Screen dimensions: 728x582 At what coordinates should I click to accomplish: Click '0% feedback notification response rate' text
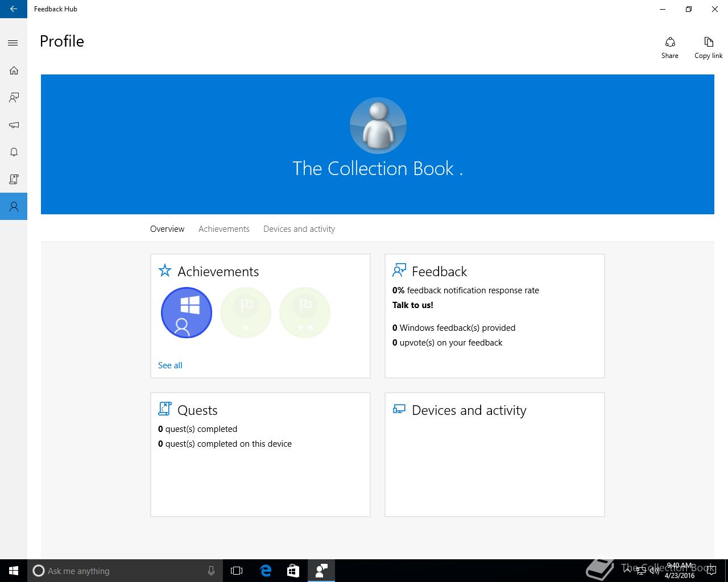coord(466,290)
